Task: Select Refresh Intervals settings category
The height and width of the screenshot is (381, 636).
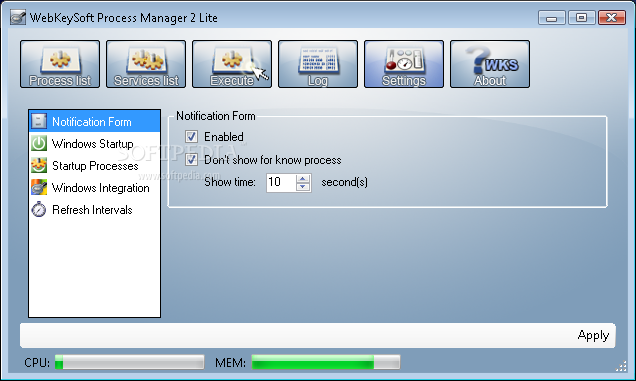Action: coord(95,209)
